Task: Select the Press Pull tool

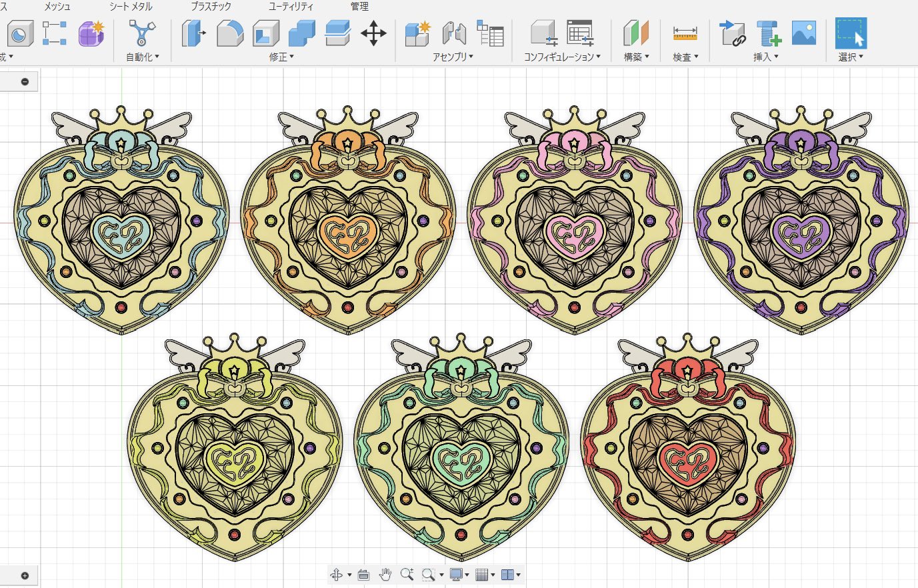Action: click(194, 33)
